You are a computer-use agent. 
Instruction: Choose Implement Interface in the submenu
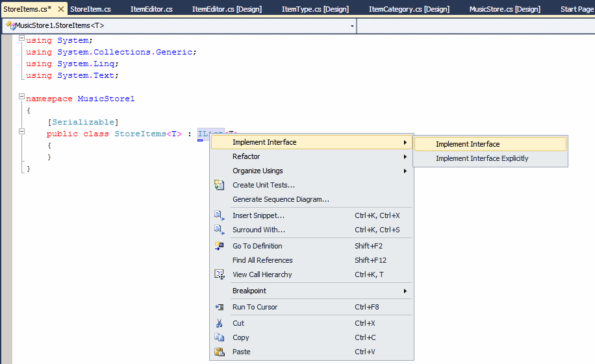[490, 144]
